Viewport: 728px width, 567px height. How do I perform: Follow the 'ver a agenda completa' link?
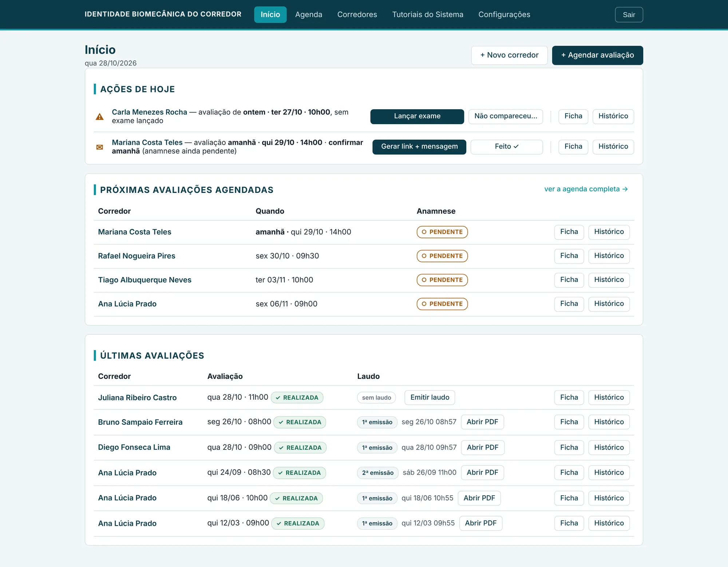click(586, 189)
